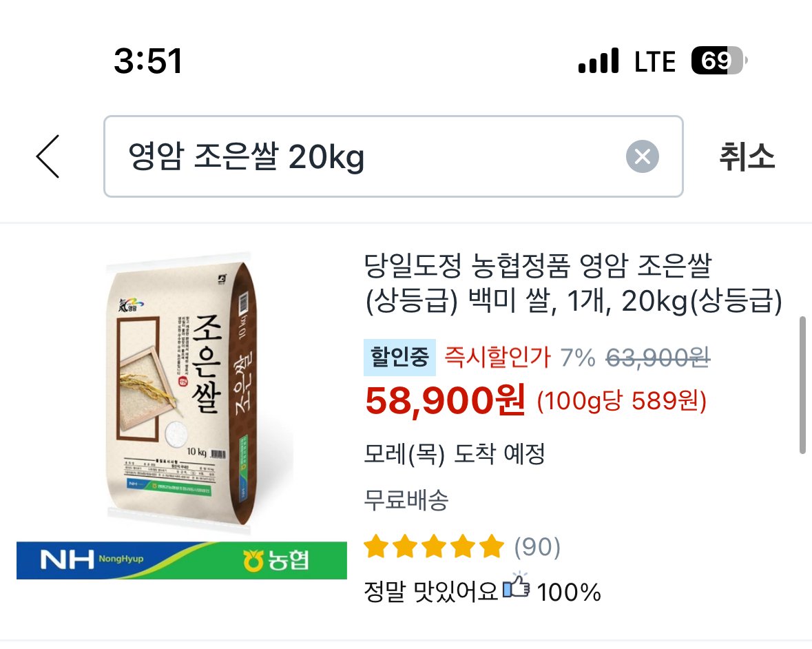This screenshot has width=812, height=649.
Task: Click the 58,900원 sale price
Action: [446, 400]
